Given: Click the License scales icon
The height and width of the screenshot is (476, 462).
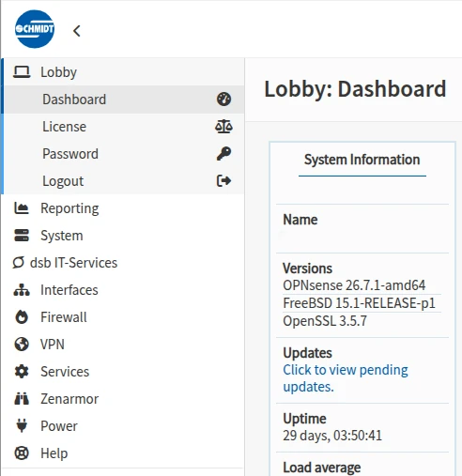Looking at the screenshot, I should tap(223, 127).
